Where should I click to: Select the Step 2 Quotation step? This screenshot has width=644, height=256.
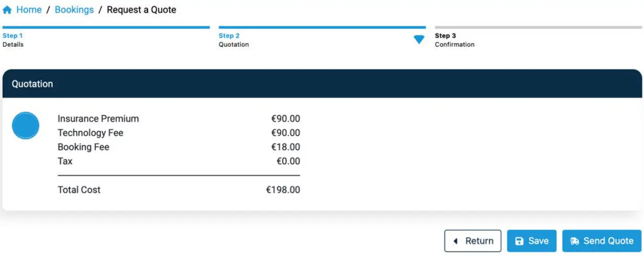(x=234, y=40)
